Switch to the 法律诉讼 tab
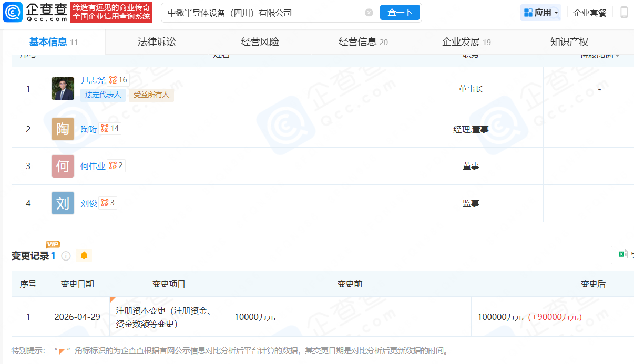The width and height of the screenshot is (634, 364). (x=157, y=42)
